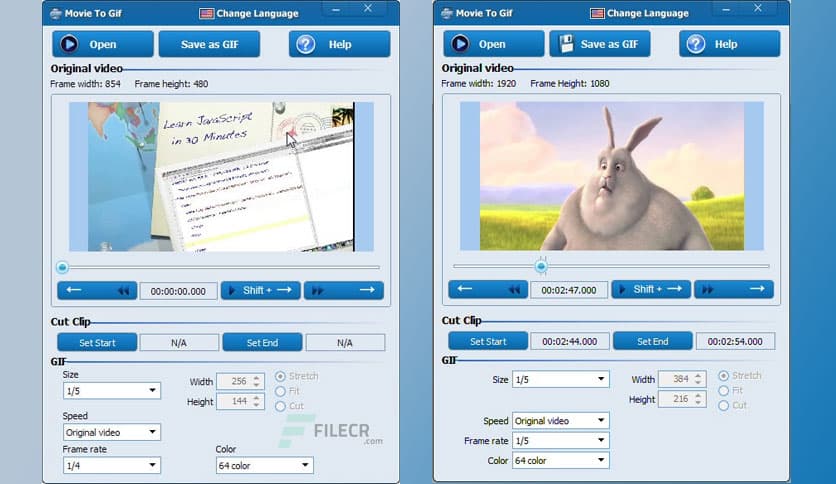Close the right Movie To Gif window
836x484 pixels.
[758, 8]
